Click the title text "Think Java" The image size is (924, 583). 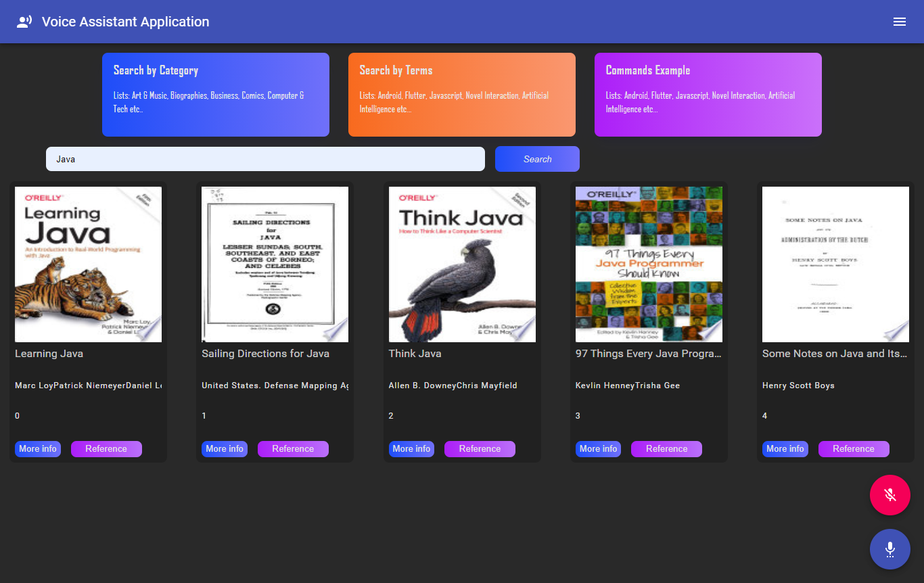[x=415, y=354]
